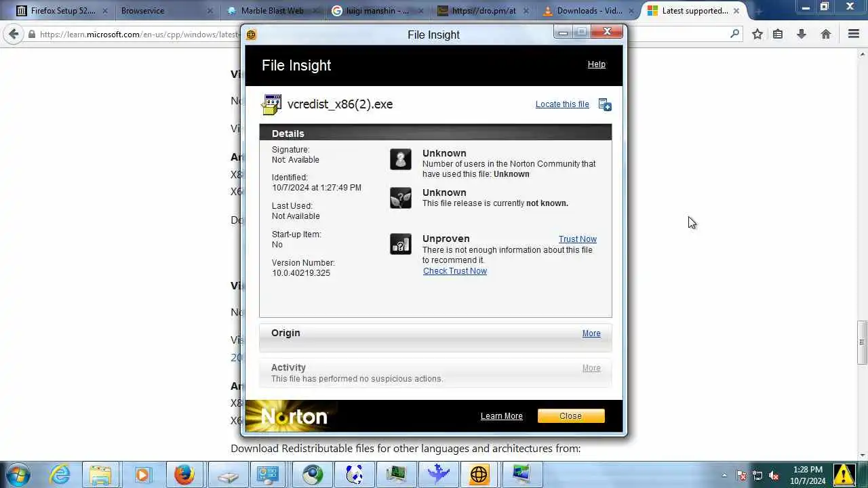Open Windows Media Player taskbar icon
Image resolution: width=868 pixels, height=488 pixels.
click(142, 474)
